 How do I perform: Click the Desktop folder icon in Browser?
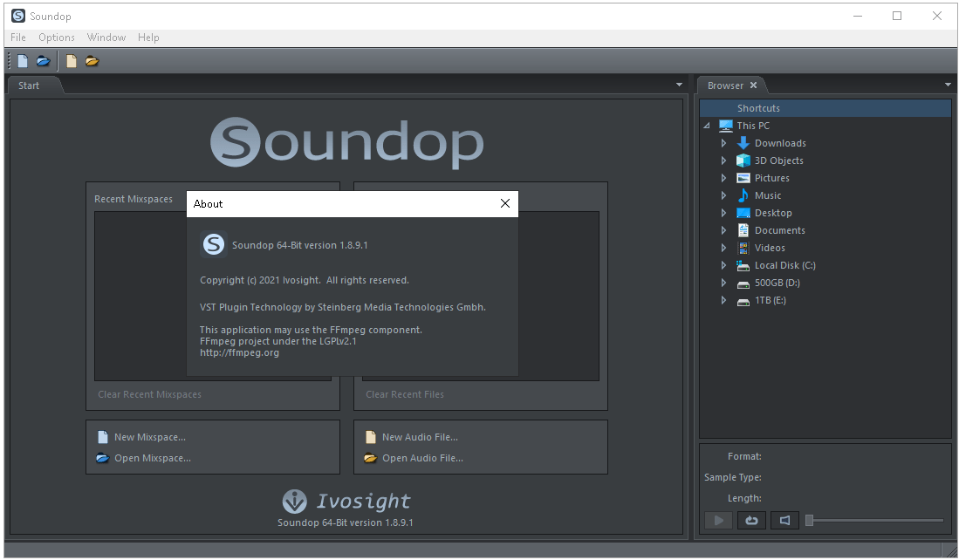(743, 213)
